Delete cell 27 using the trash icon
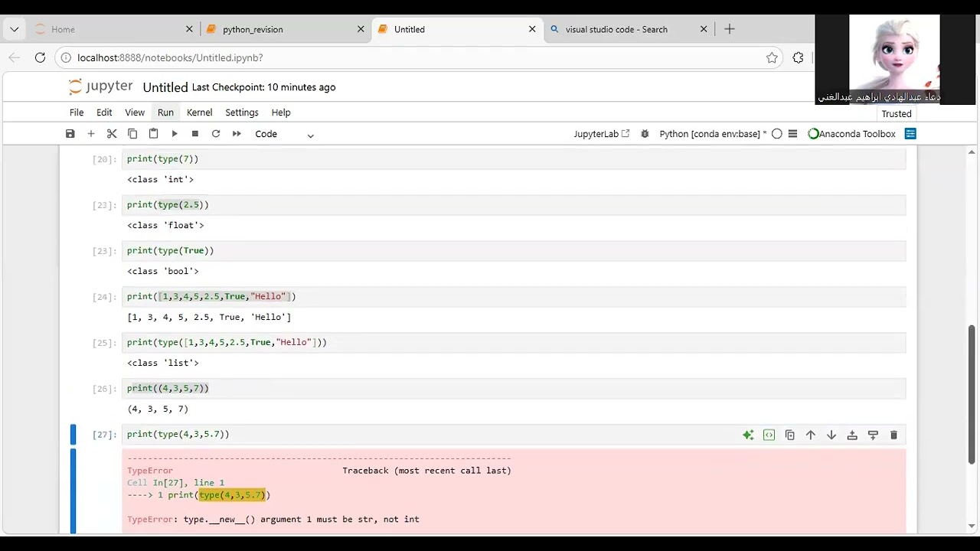Screen dimensions: 980x551 (x=893, y=435)
